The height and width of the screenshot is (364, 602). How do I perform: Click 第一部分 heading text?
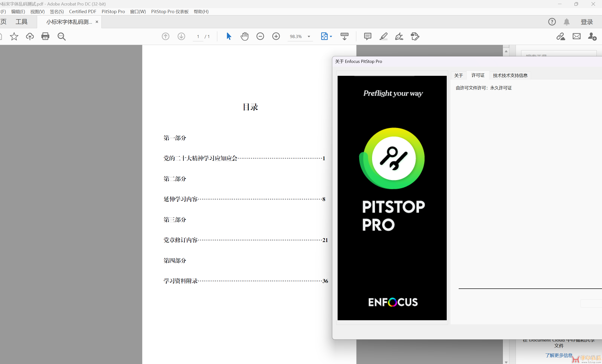tap(175, 138)
